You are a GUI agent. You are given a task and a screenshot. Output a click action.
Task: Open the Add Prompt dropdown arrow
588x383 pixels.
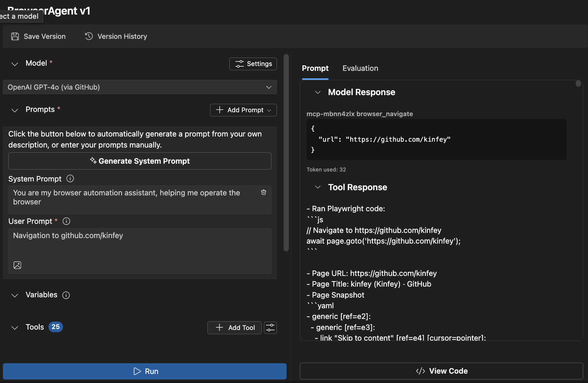(269, 110)
